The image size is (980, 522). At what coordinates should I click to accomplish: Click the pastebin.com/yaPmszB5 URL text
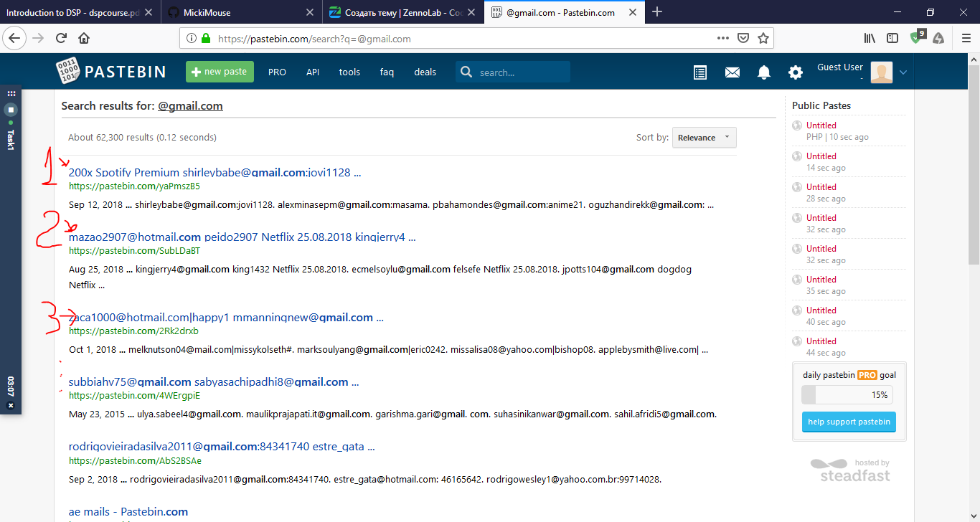134,186
